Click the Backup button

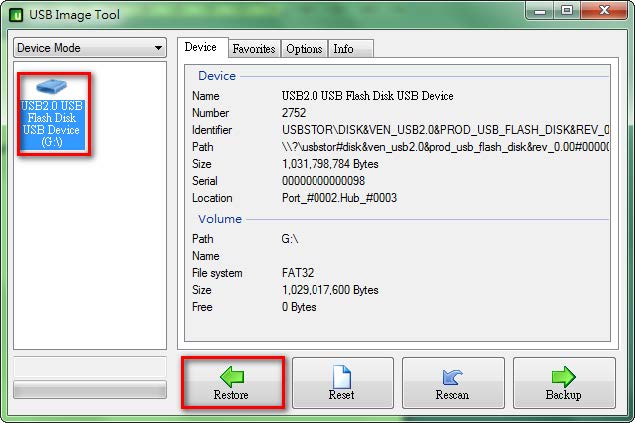click(564, 383)
